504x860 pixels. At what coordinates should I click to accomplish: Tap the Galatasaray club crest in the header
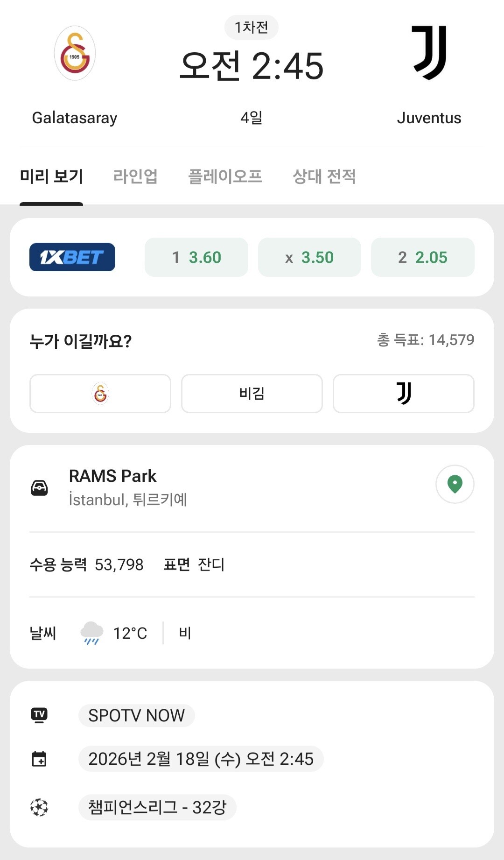coord(75,53)
